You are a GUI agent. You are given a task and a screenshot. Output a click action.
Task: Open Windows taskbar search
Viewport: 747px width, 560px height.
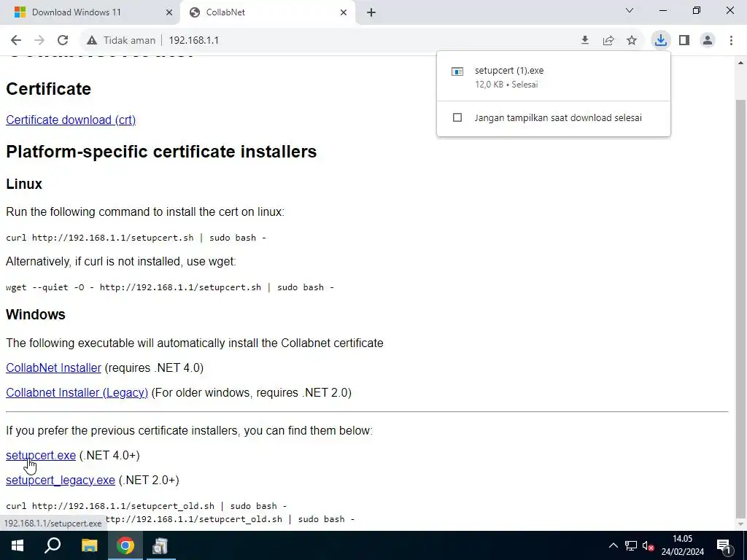pos(53,545)
